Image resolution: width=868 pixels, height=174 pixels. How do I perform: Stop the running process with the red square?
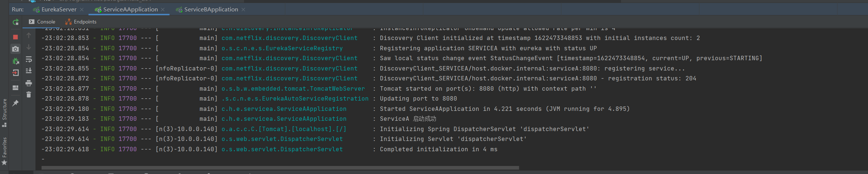[x=15, y=37]
